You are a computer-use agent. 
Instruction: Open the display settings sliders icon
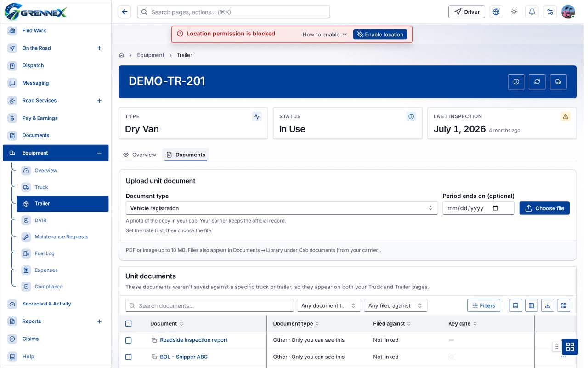point(550,12)
